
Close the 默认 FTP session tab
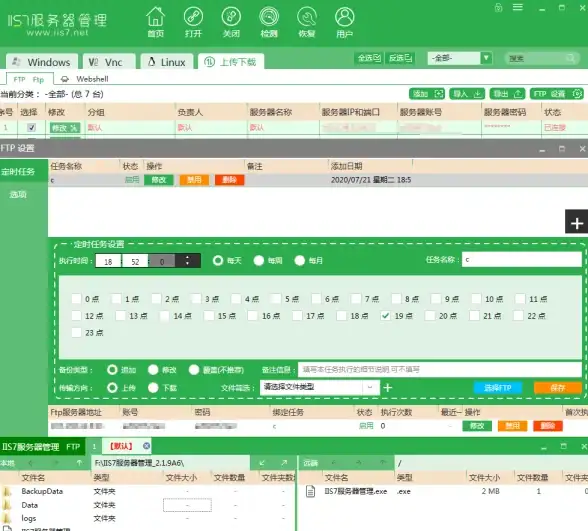click(147, 446)
